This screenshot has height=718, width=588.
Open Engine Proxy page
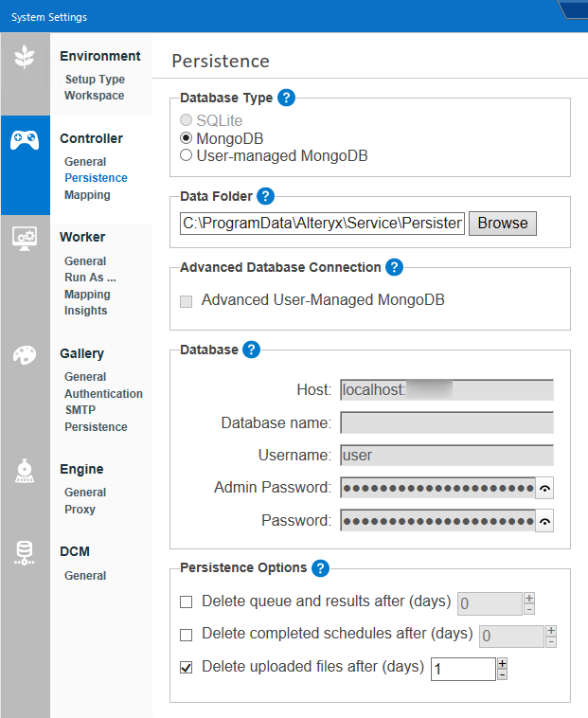[x=80, y=510]
